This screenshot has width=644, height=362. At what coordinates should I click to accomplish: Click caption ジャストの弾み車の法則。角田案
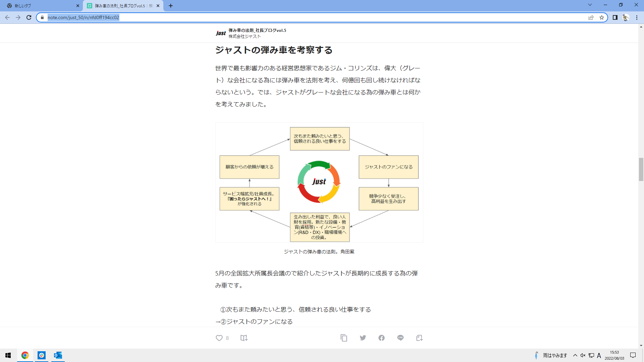[x=319, y=252]
